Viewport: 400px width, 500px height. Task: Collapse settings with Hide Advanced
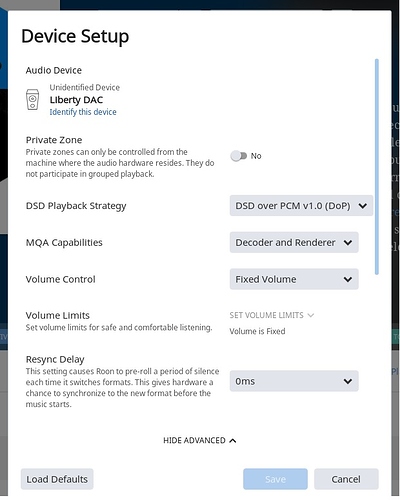coord(200,440)
